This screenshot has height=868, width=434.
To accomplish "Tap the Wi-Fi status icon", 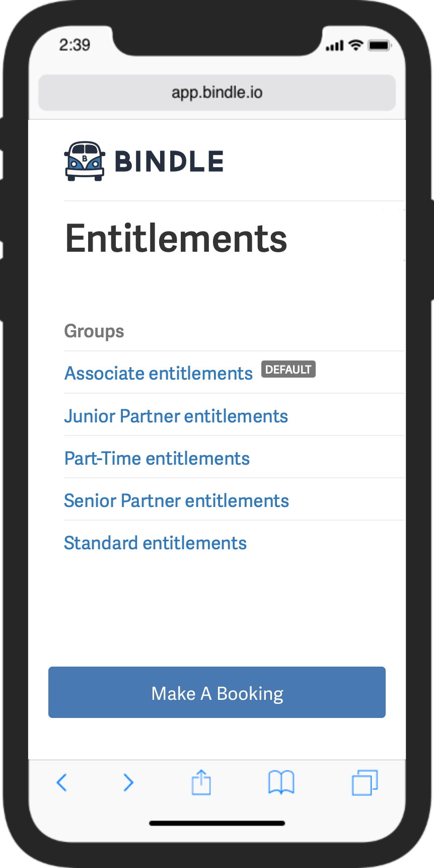I will click(356, 45).
